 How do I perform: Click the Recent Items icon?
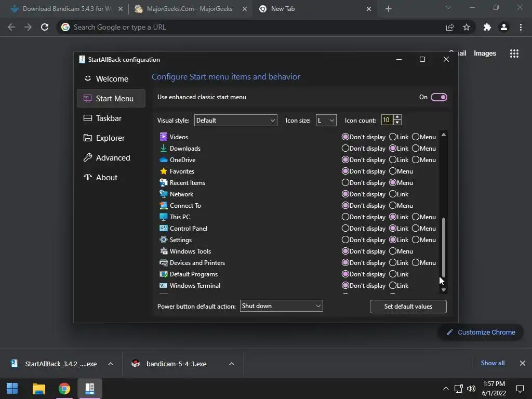click(164, 182)
